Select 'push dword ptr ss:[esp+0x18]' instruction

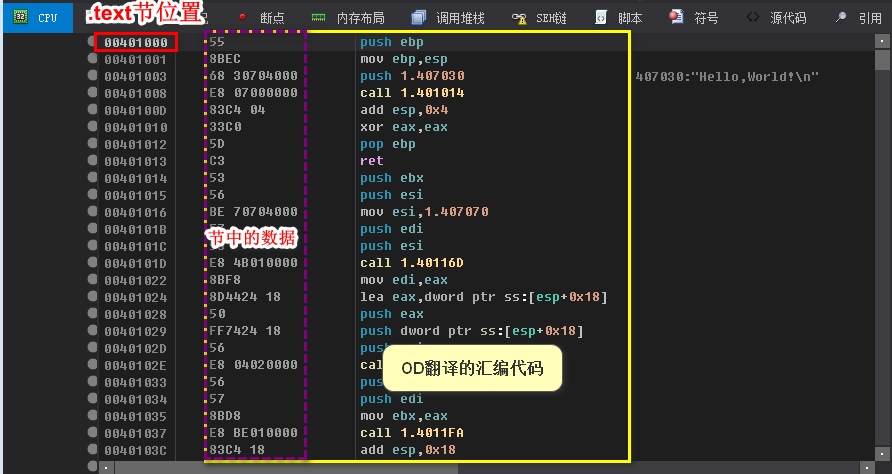tap(472, 331)
